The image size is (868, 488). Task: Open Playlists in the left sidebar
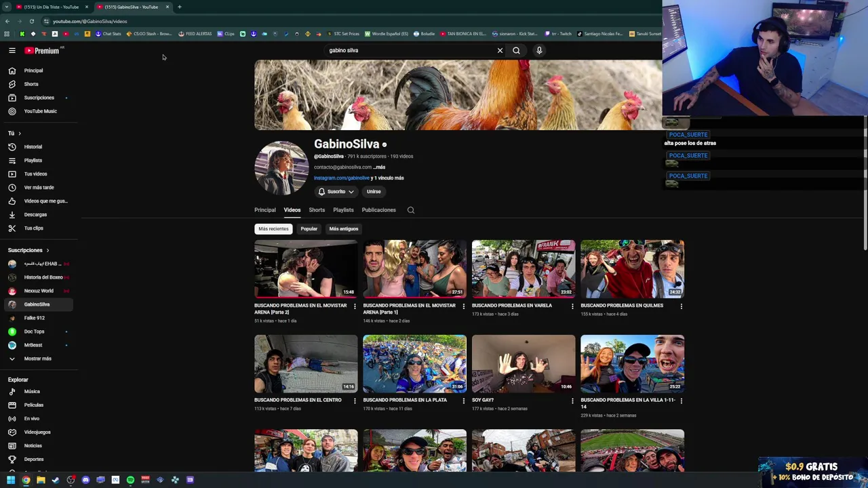[38, 161]
